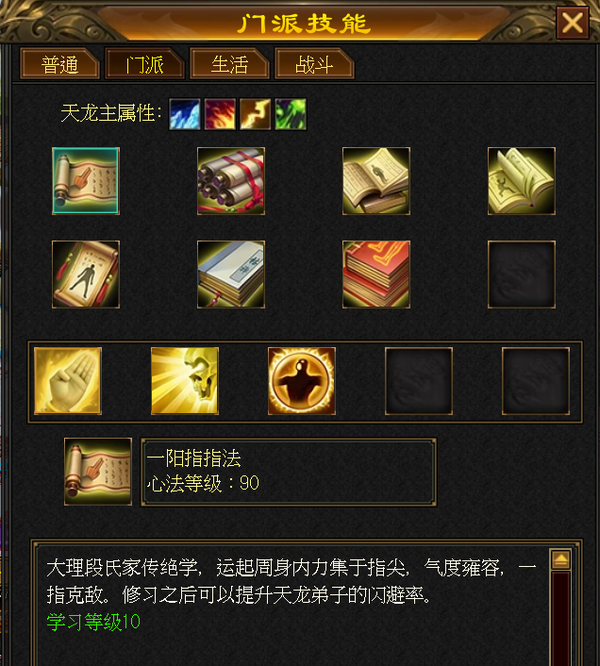Select the open book with body diagram
The height and width of the screenshot is (666, 600).
(x=376, y=181)
